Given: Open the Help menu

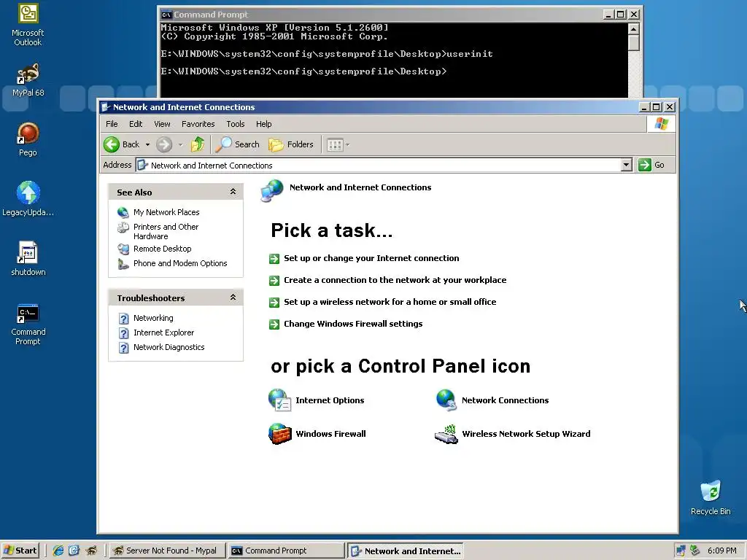Looking at the screenshot, I should click(263, 124).
